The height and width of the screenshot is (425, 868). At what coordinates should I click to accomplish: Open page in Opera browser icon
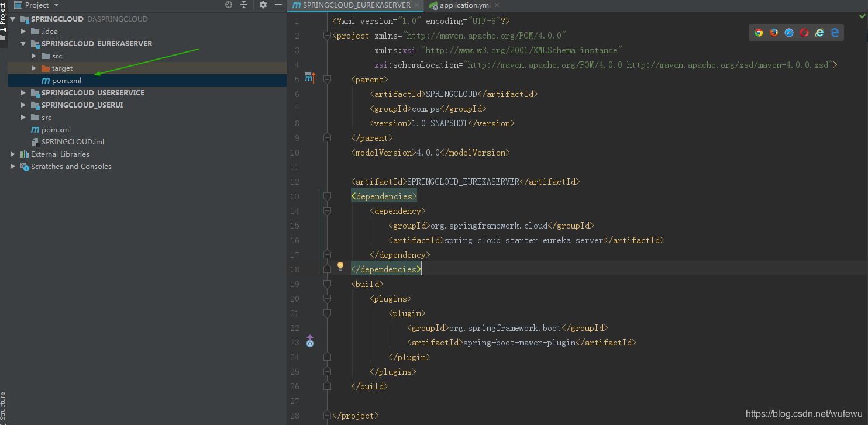click(804, 33)
